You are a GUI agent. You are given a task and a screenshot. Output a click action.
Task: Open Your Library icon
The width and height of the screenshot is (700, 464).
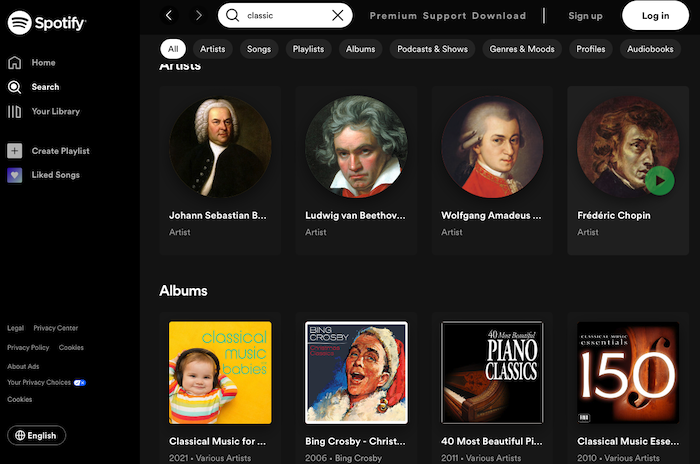pos(14,111)
